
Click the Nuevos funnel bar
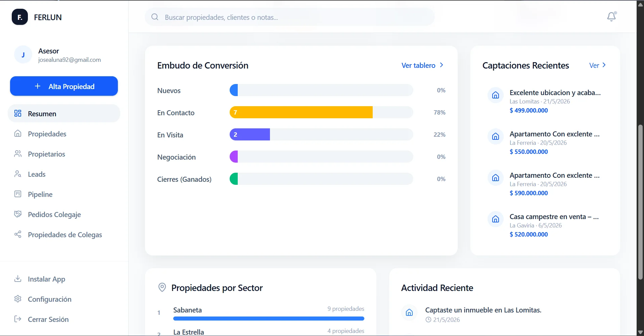[321, 90]
